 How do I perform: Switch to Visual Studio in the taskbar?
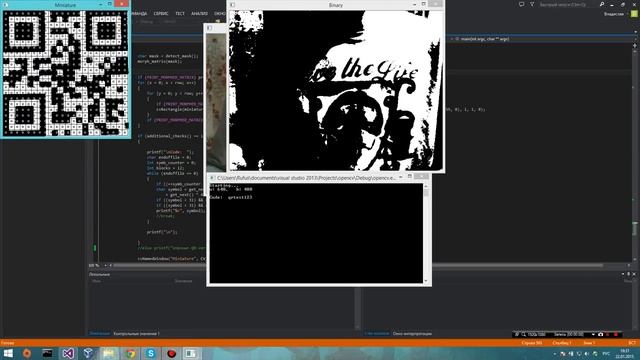68,353
